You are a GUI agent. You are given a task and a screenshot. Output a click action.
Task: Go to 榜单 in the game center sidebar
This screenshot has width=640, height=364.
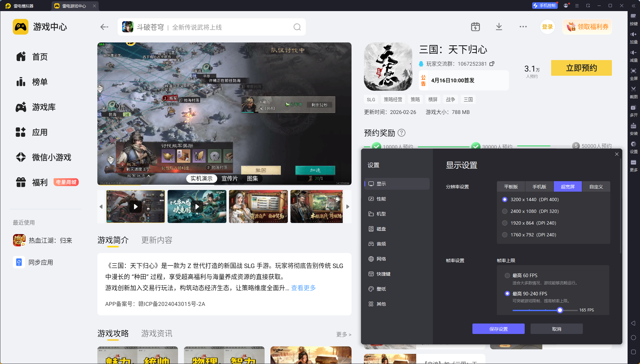[32, 82]
